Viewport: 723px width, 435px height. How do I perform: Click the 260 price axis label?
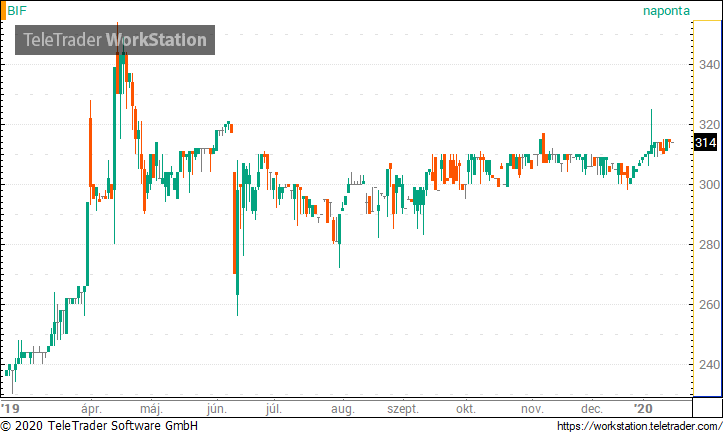pos(709,304)
